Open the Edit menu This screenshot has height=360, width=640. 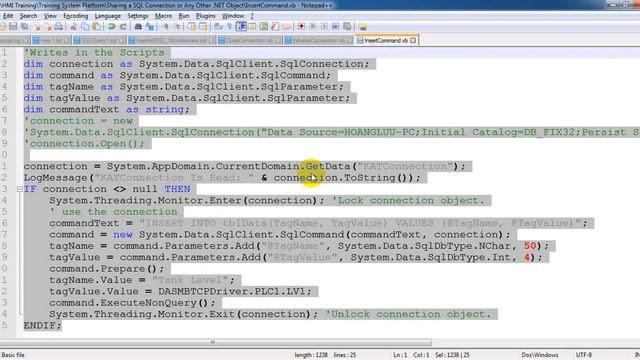click(x=8, y=16)
